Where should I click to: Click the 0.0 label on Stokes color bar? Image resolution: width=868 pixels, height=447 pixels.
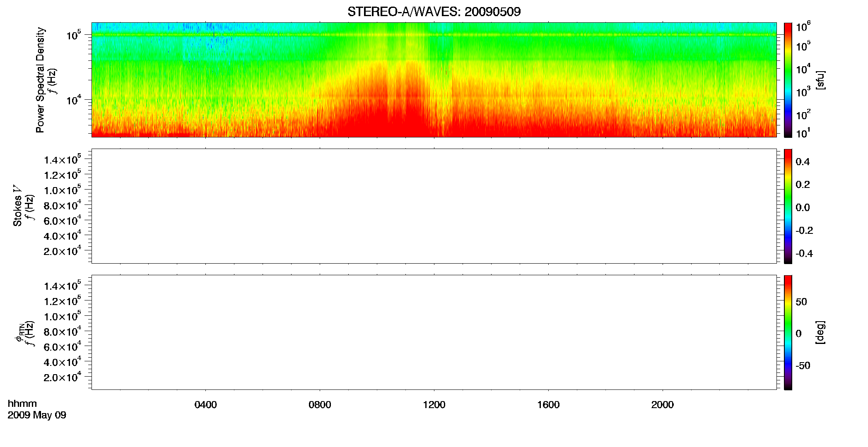point(803,208)
